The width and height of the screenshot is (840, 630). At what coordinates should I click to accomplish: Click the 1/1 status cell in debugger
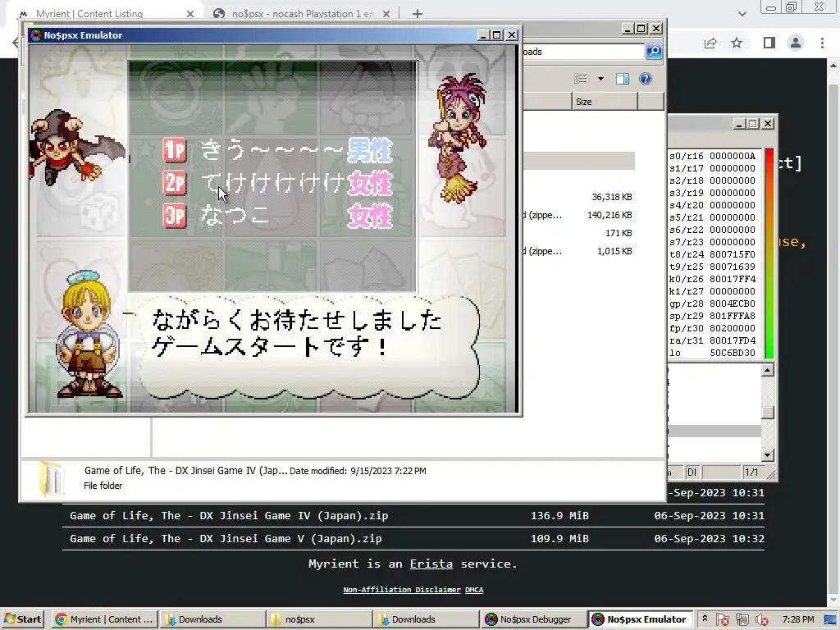(751, 472)
